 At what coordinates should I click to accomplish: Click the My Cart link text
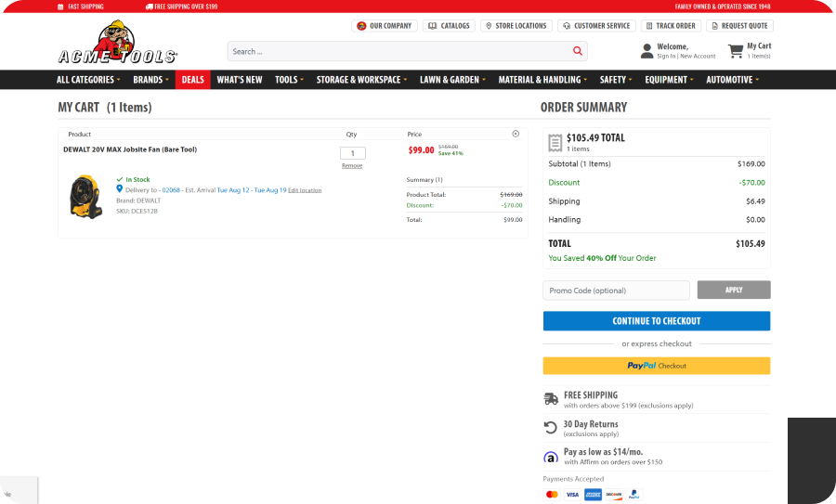coord(759,45)
